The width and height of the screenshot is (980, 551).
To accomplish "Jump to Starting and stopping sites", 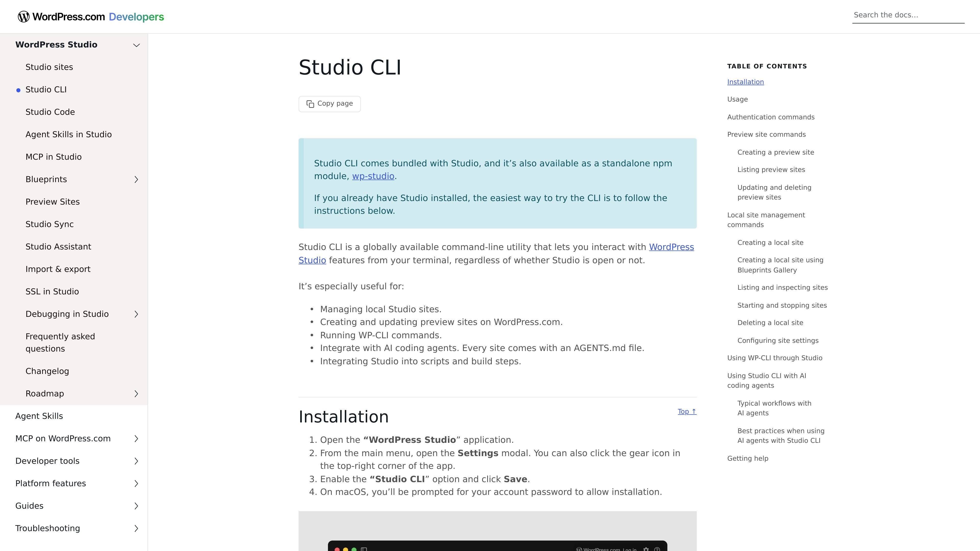I will click(x=782, y=305).
